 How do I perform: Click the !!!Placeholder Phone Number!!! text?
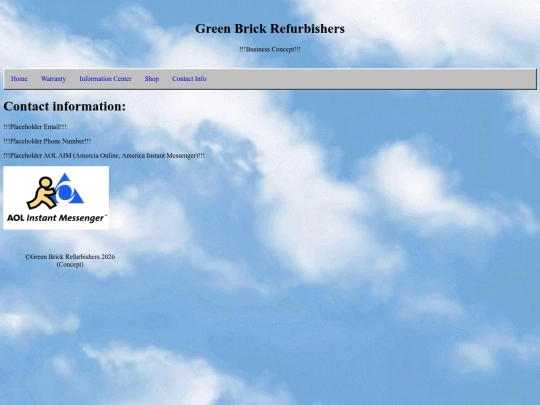(x=47, y=141)
